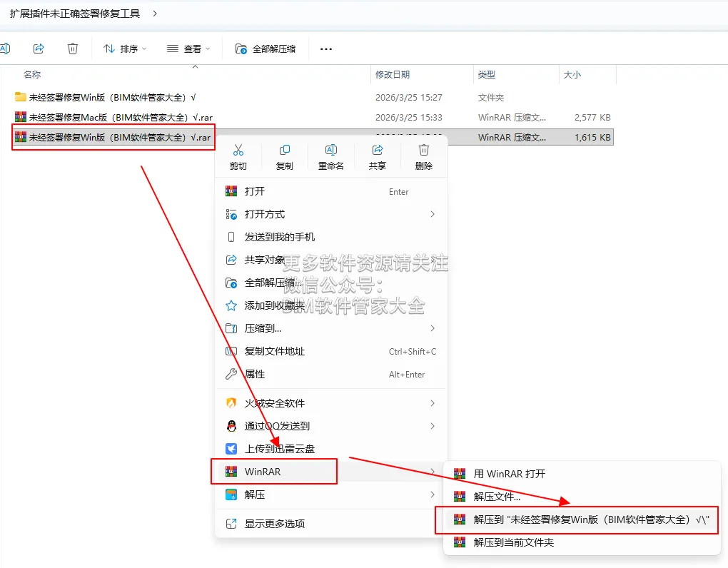Click breadcrumb 扩展插件未正确签署修复工具
The image size is (728, 568).
point(75,14)
